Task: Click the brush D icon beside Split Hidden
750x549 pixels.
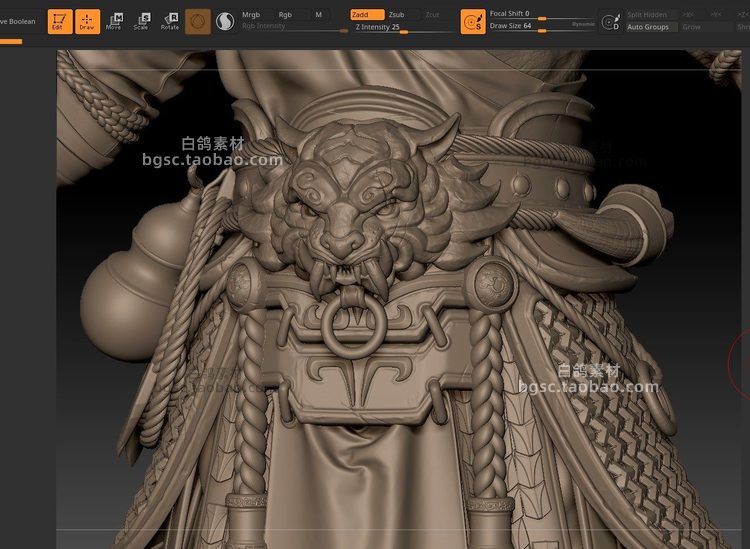Action: tap(610, 21)
